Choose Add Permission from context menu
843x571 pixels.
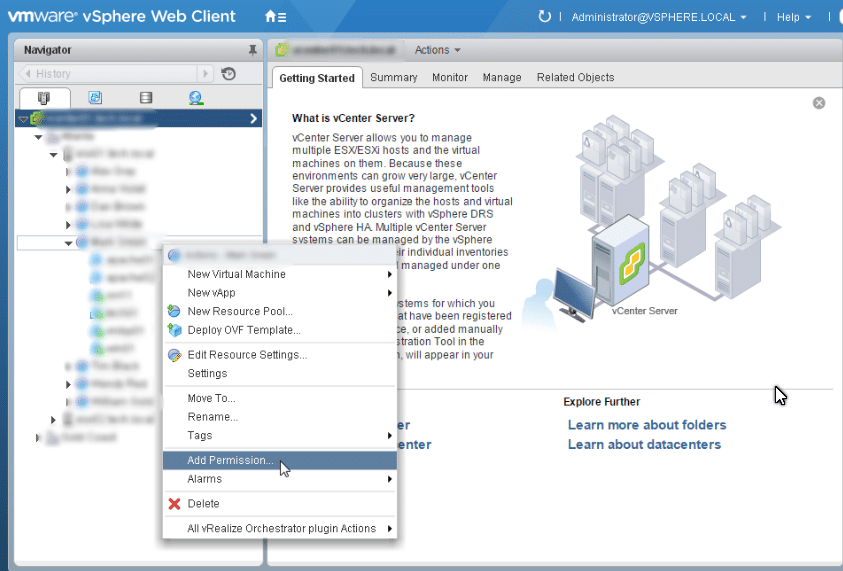[x=280, y=460]
